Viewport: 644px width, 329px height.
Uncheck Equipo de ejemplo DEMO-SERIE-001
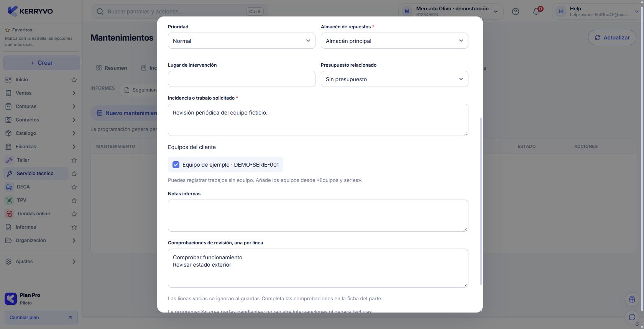tap(176, 165)
